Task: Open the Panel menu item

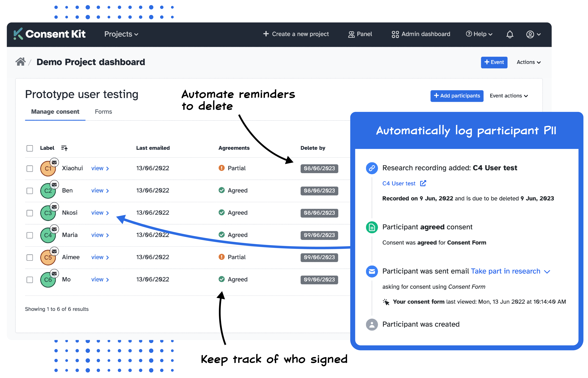Action: (x=360, y=34)
